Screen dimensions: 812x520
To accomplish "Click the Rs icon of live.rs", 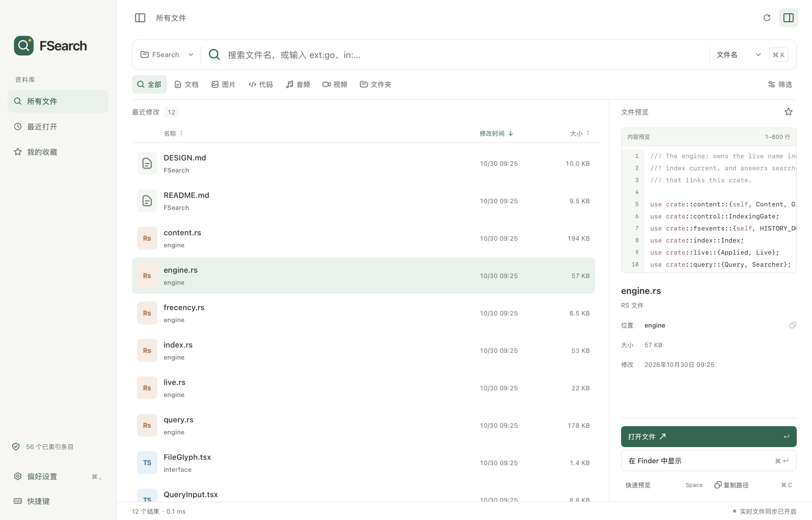I will (147, 388).
